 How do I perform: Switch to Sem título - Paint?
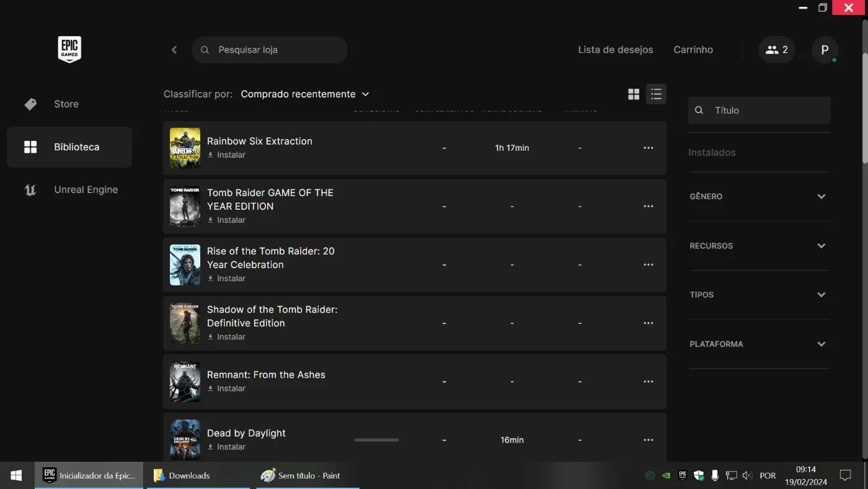(308, 476)
